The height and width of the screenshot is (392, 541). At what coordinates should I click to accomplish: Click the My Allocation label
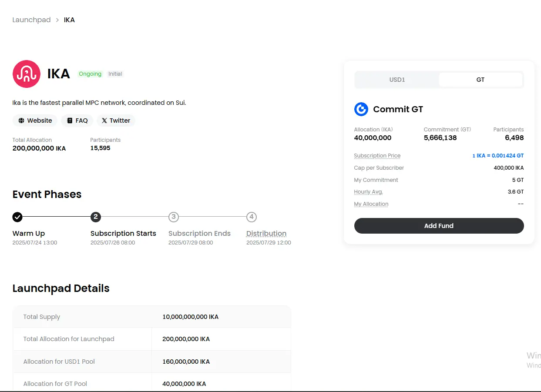click(x=371, y=204)
